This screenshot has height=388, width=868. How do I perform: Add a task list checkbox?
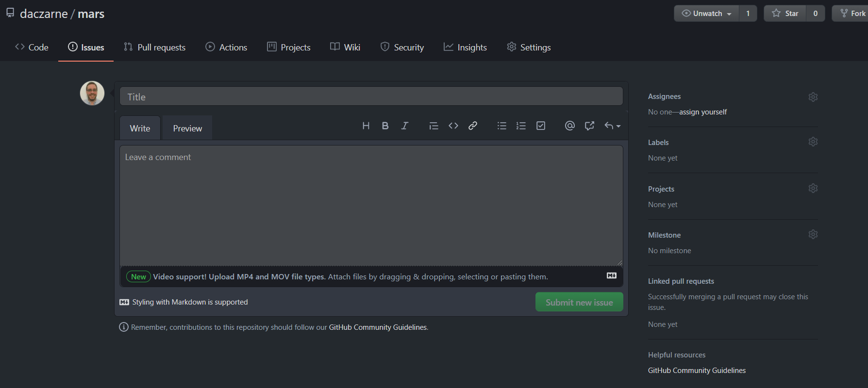[x=541, y=126]
